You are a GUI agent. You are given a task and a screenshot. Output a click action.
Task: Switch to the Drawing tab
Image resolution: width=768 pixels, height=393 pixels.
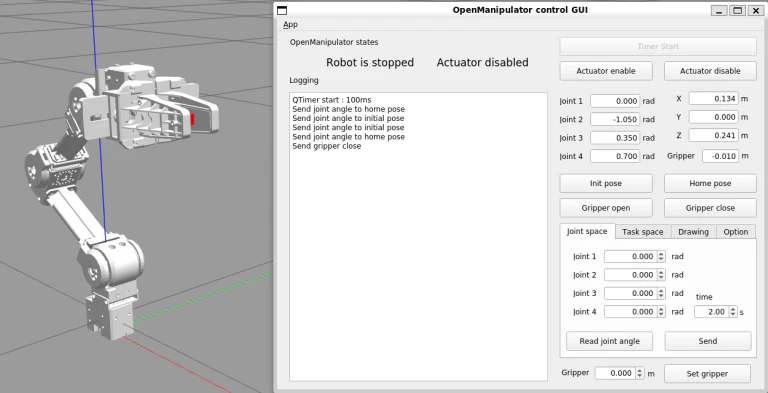pyautogui.click(x=693, y=232)
